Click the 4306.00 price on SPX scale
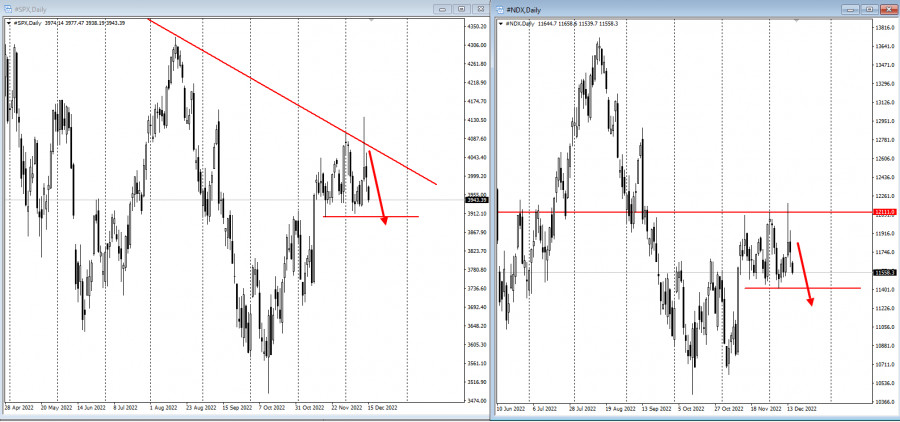 [x=478, y=45]
